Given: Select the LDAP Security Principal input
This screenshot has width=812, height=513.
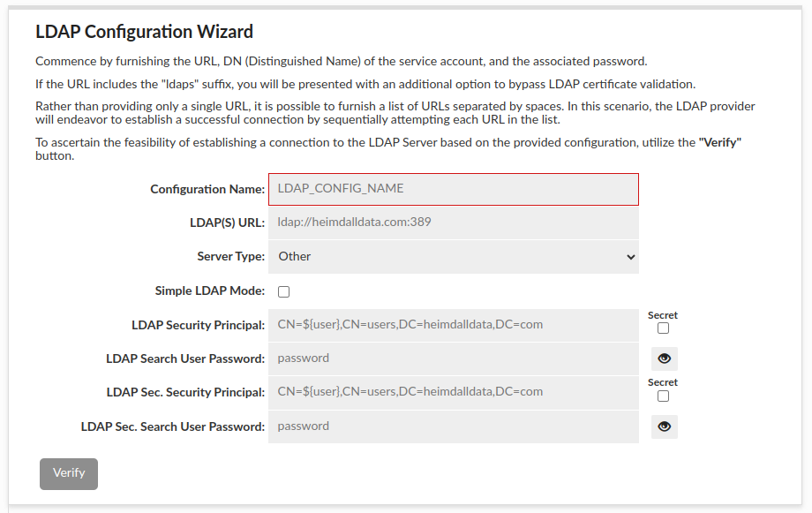Looking at the screenshot, I should pos(453,325).
